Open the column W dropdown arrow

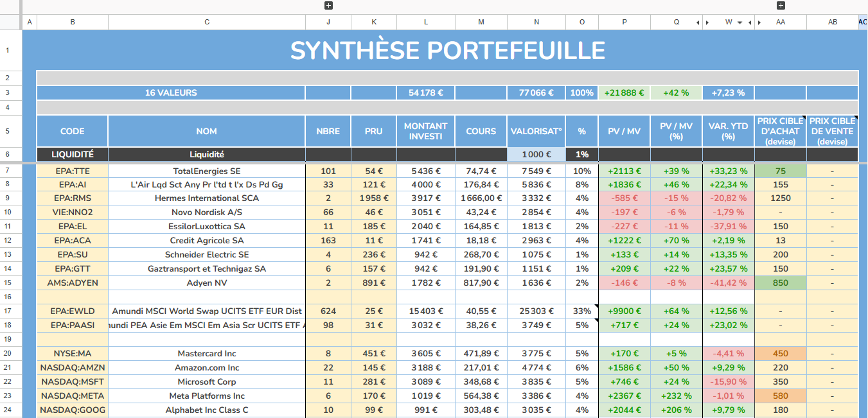click(x=740, y=22)
